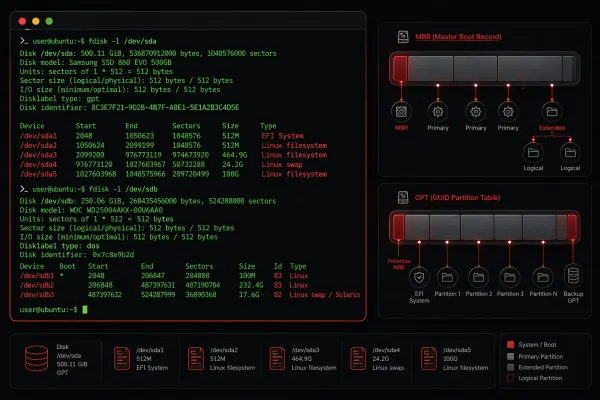Click the red System / Boot legend swatch
Viewport: 600px width, 400px height.
pos(510,344)
